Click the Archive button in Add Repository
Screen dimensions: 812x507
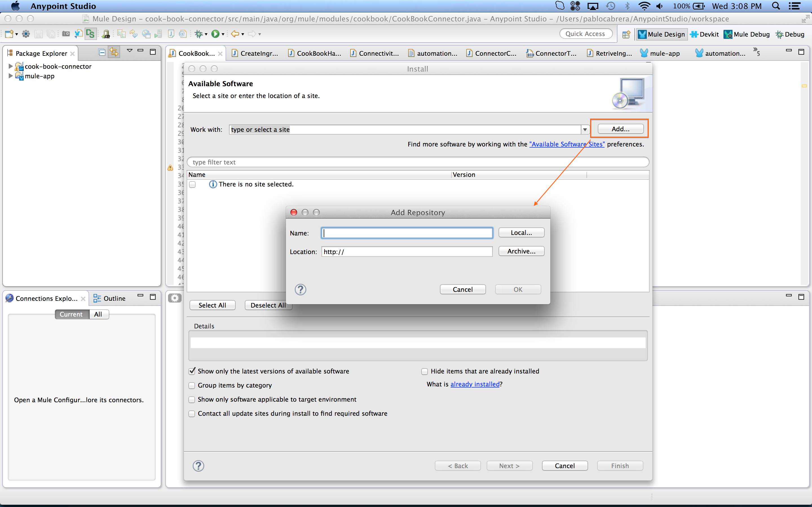tap(521, 251)
